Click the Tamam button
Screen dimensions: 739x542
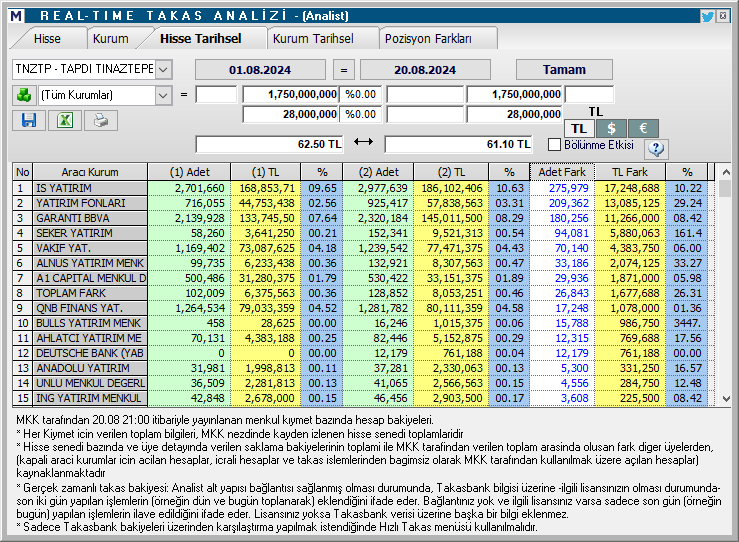pyautogui.click(x=564, y=70)
